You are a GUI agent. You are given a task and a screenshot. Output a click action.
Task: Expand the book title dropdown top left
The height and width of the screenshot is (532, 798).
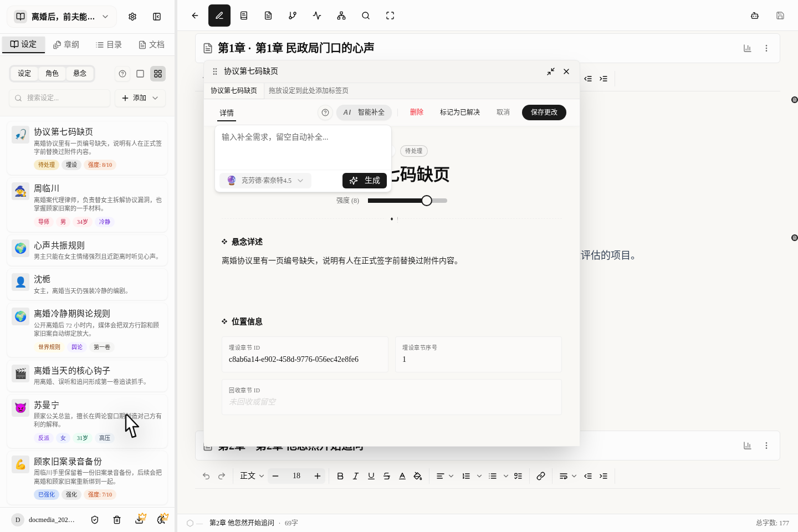[x=105, y=17]
